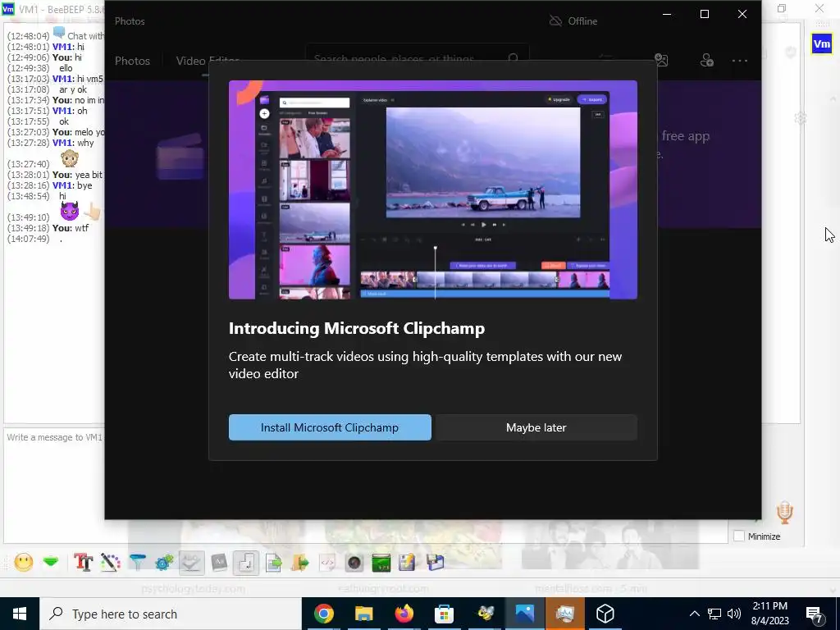Open Microsoft Store from the taskbar
Screen dimensions: 840x630
tap(444, 614)
